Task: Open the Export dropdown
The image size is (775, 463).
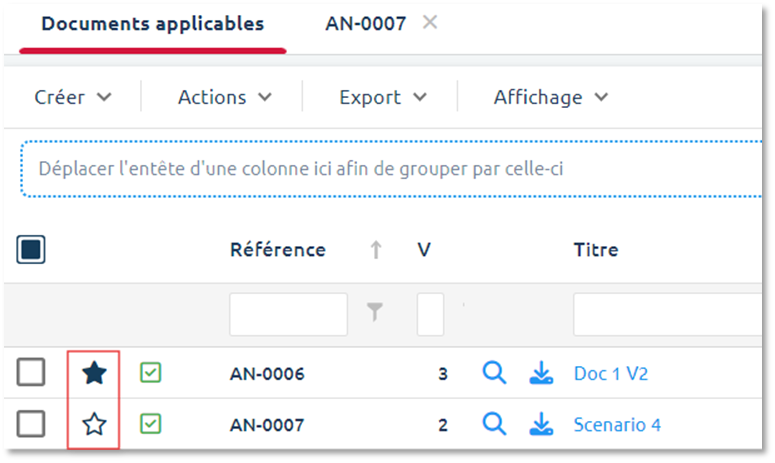Action: pyautogui.click(x=383, y=97)
